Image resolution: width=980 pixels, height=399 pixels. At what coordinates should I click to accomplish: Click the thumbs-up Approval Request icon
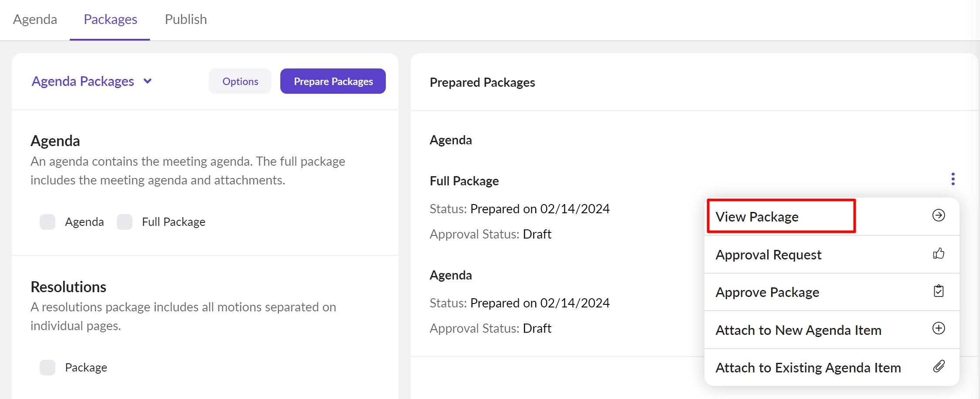click(x=938, y=254)
